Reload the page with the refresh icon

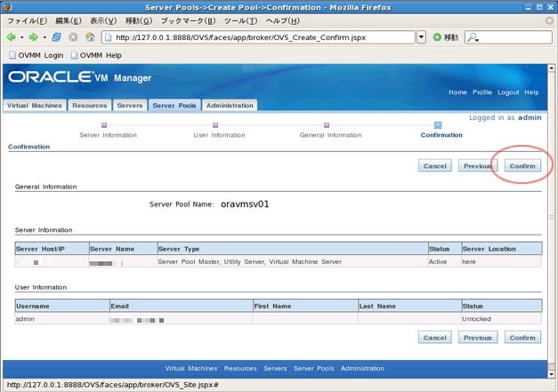coord(56,37)
